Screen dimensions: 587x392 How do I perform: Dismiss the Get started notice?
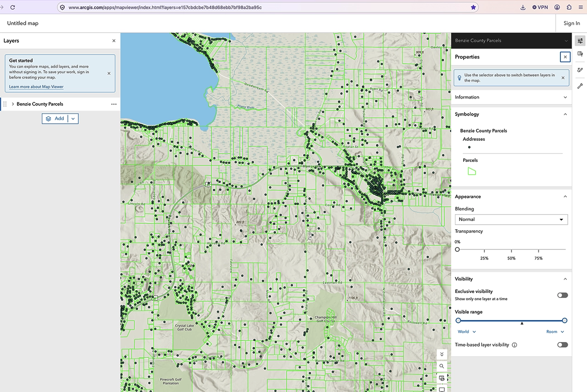pos(109,73)
